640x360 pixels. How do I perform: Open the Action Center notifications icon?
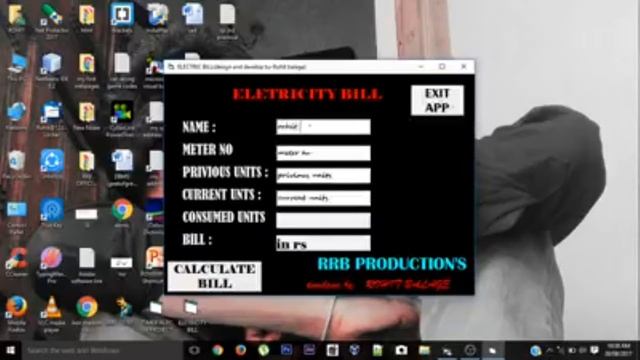click(594, 350)
